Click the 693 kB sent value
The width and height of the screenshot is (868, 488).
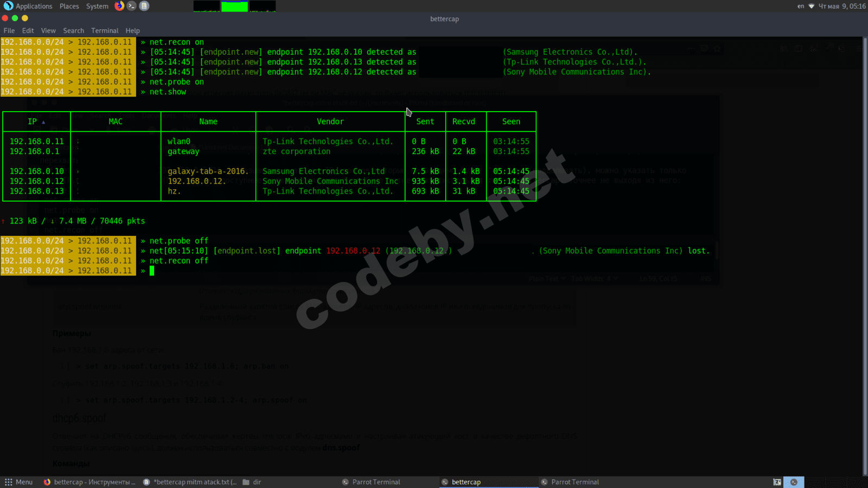425,191
